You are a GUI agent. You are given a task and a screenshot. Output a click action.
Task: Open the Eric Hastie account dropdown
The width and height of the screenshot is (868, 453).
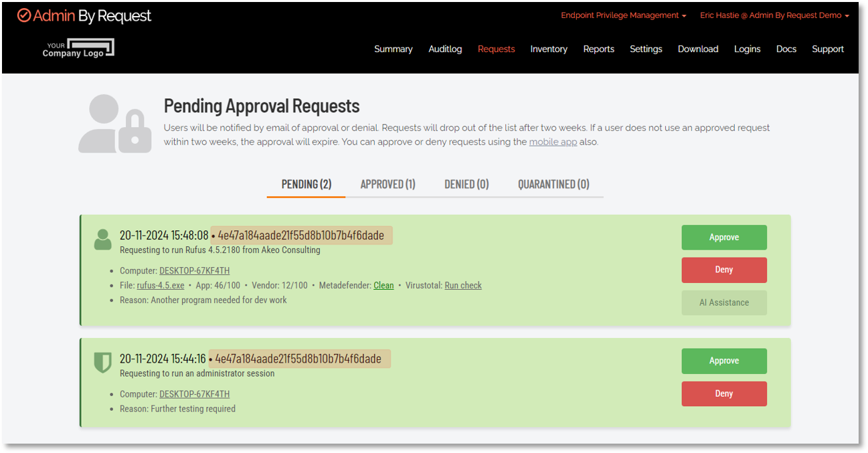tap(774, 15)
